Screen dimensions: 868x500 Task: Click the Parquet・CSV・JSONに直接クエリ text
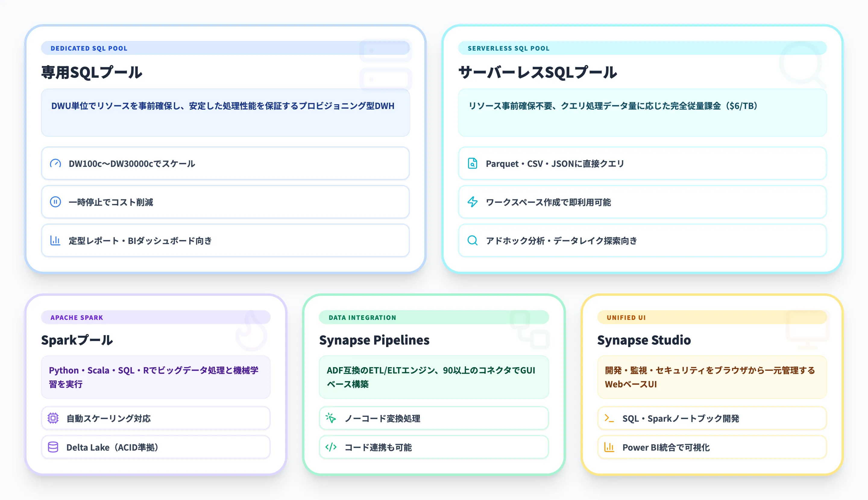tap(555, 164)
